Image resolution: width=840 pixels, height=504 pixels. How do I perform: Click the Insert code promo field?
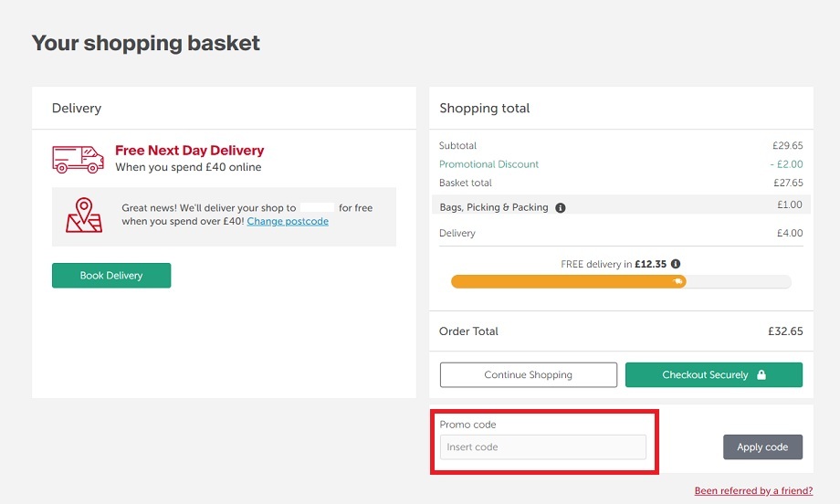tap(542, 446)
